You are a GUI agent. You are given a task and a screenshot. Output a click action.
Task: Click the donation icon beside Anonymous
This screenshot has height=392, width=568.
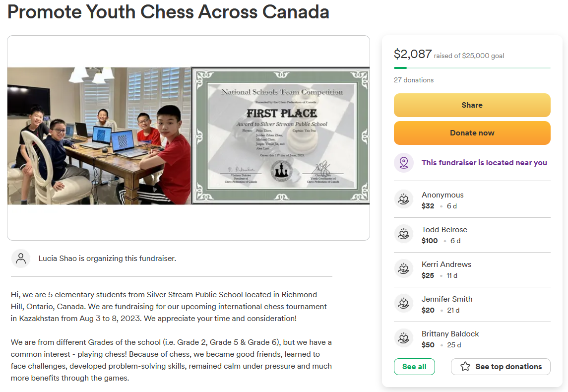coord(403,199)
